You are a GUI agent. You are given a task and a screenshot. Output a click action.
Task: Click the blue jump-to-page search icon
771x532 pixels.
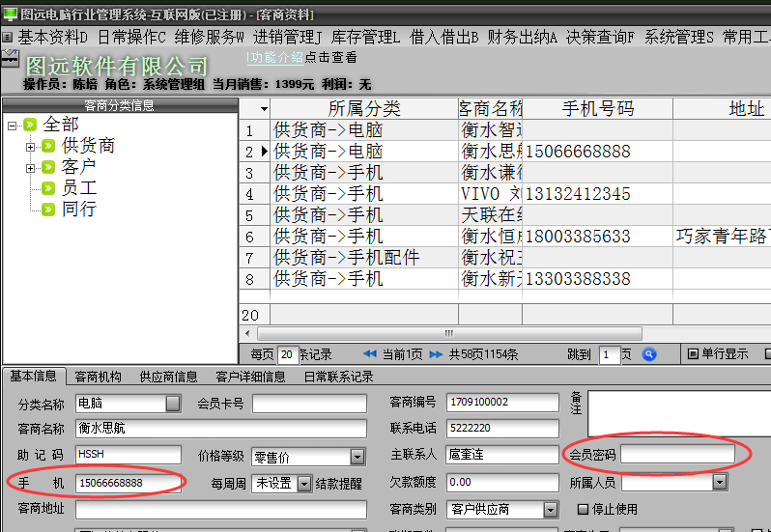(649, 354)
